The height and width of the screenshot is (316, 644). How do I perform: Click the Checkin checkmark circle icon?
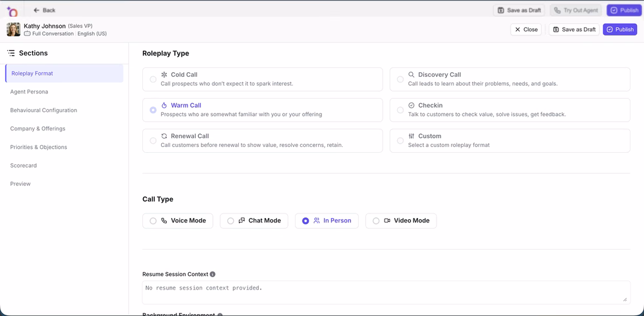tap(411, 105)
